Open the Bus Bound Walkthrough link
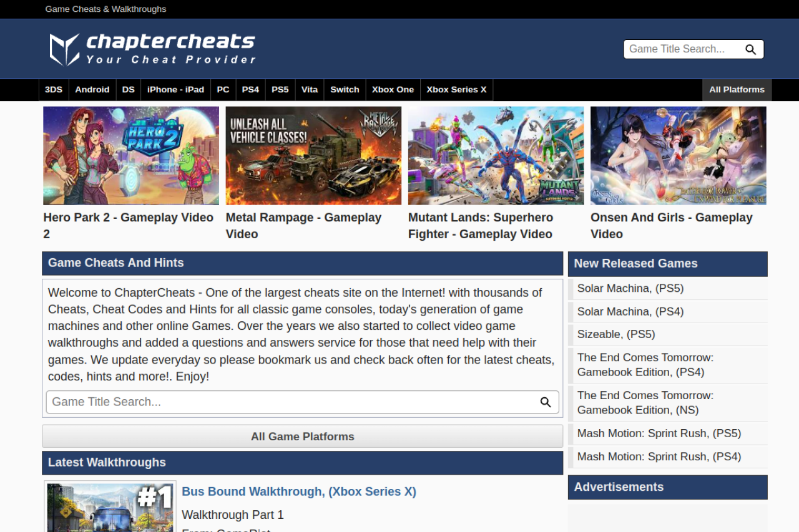799x532 pixels. pos(299,491)
